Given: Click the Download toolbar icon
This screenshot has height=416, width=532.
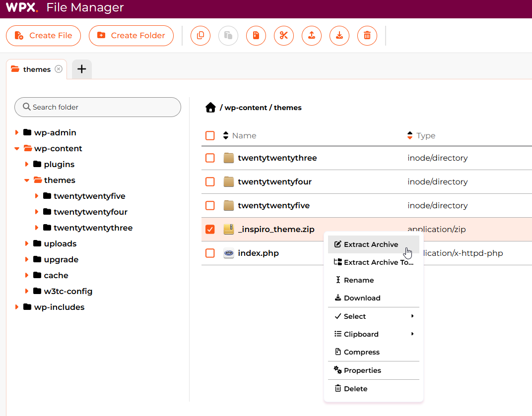Looking at the screenshot, I should tap(339, 36).
